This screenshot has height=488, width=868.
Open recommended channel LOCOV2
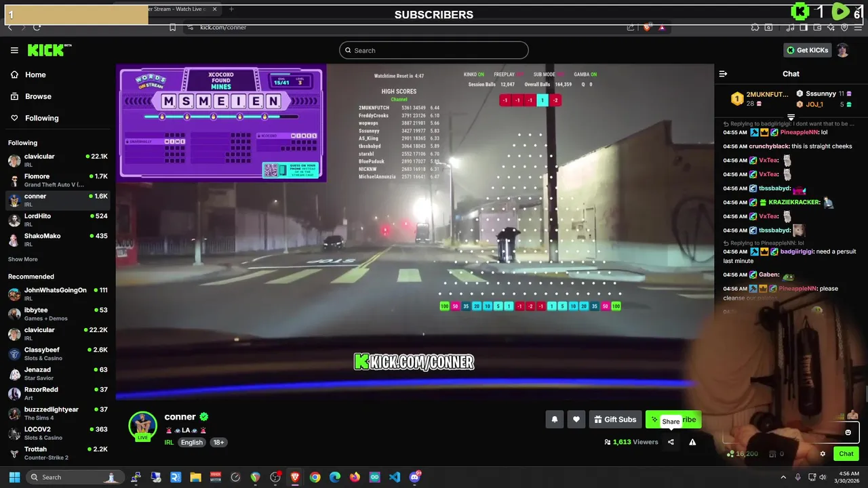pos(58,432)
